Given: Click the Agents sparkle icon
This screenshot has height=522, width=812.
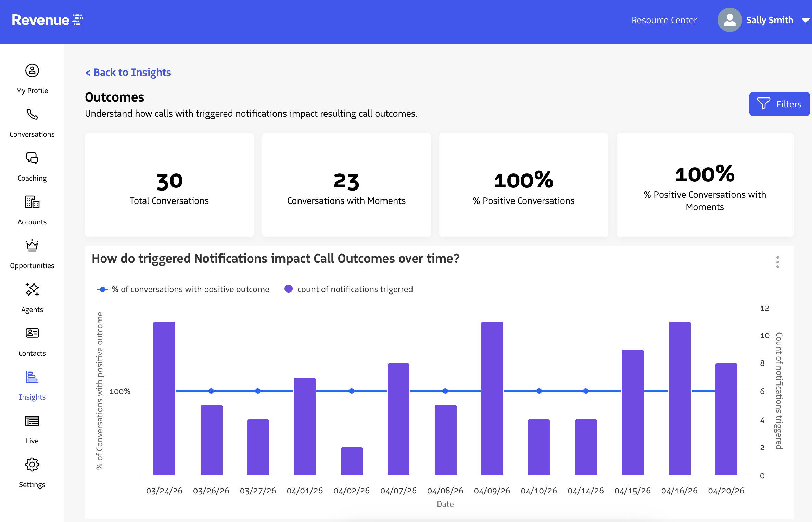Looking at the screenshot, I should tap(32, 289).
